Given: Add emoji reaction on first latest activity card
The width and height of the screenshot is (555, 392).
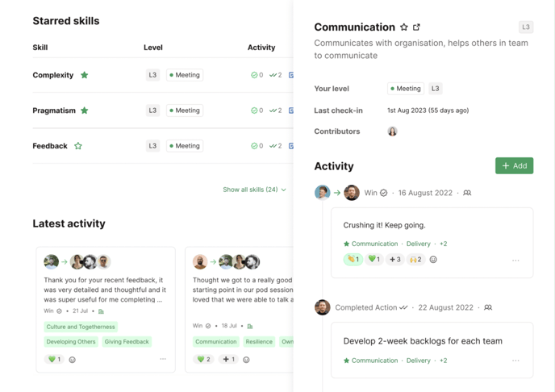Looking at the screenshot, I should pyautogui.click(x=73, y=360).
